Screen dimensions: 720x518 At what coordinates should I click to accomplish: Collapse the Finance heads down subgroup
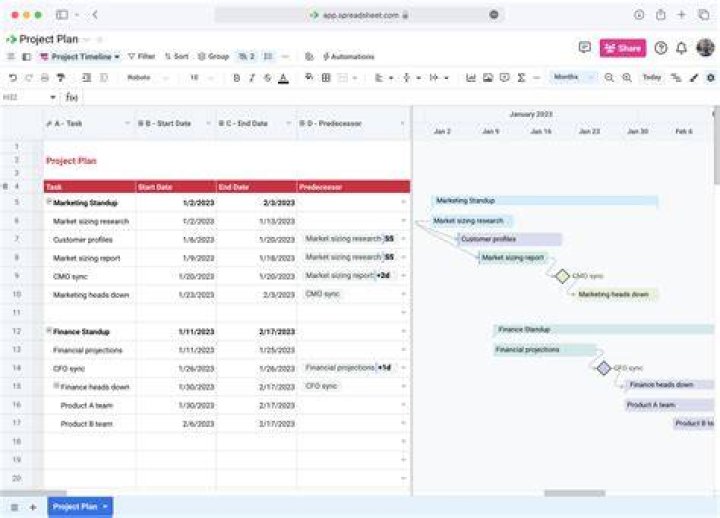[x=56, y=386]
